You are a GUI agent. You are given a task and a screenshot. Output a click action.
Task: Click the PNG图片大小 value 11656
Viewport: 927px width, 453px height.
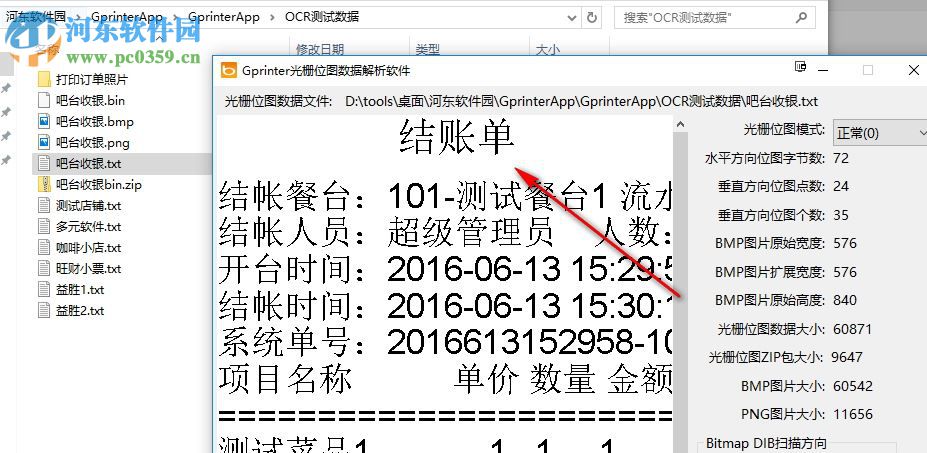[x=853, y=415]
